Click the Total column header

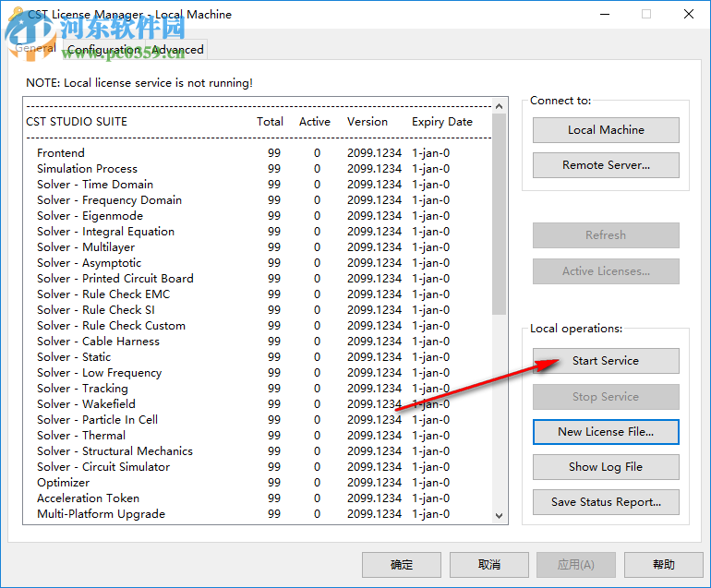tap(270, 122)
